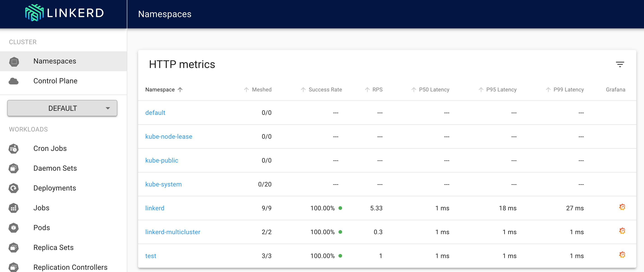Viewport: 644px width, 272px height.
Task: Click the Linkerd logo in header
Action: point(65,13)
